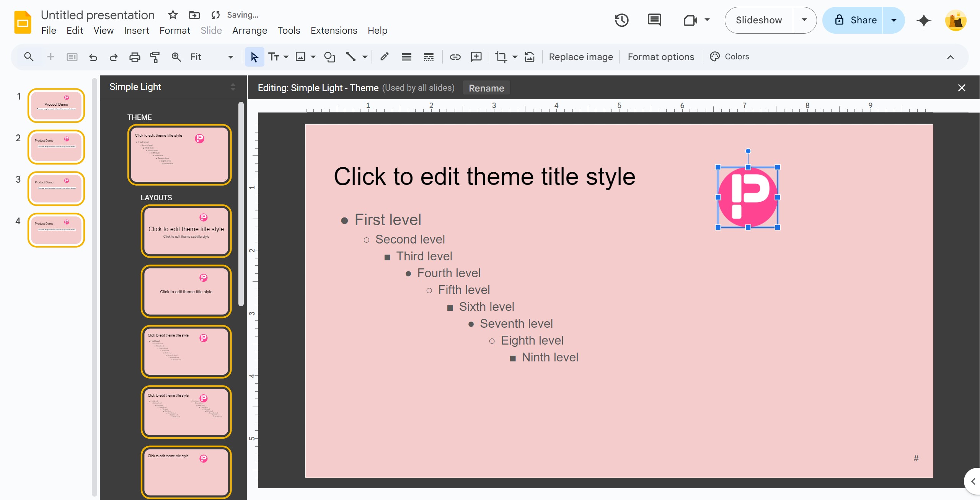Click the Share button
Screen dimensions: 980x500
point(853,20)
